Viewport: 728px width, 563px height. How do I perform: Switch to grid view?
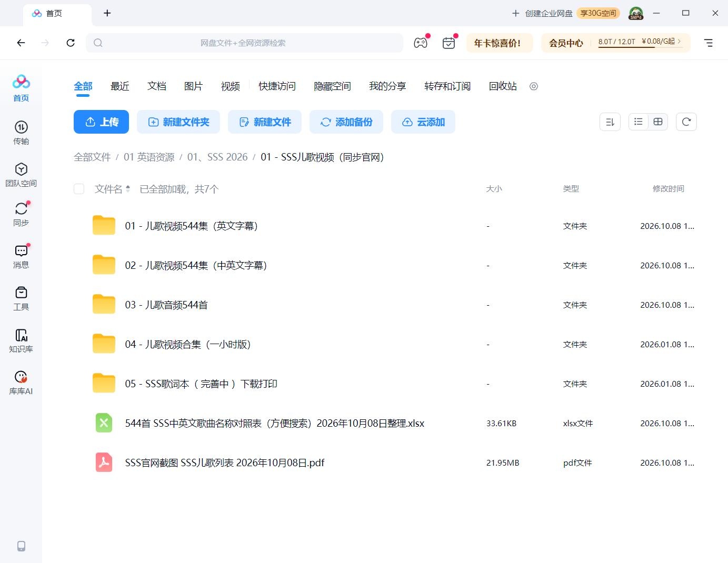[x=658, y=122]
